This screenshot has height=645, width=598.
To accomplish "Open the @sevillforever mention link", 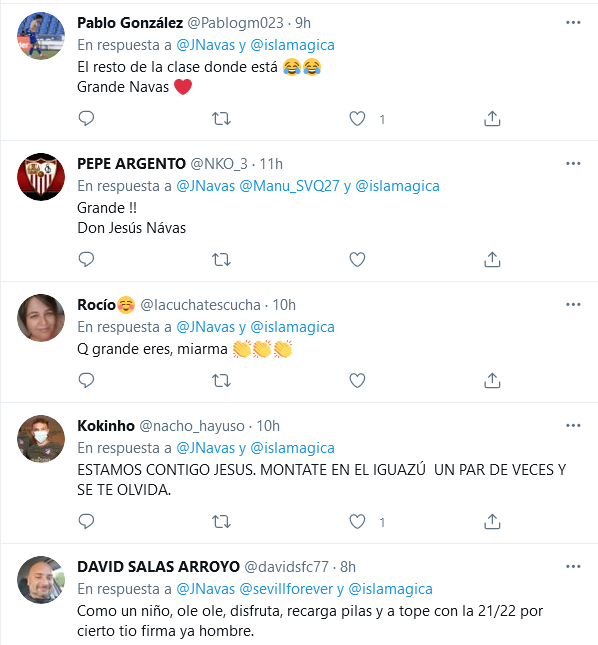I will coord(286,589).
